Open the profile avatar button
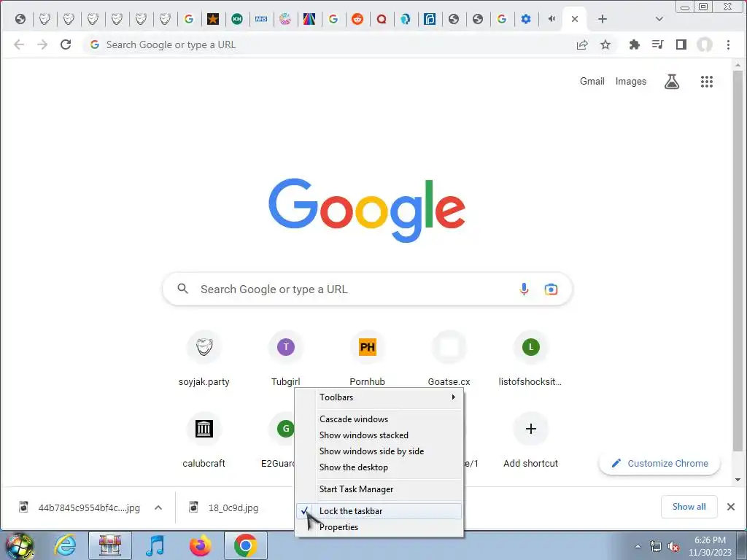Screen dimensions: 747x560 pos(705,44)
